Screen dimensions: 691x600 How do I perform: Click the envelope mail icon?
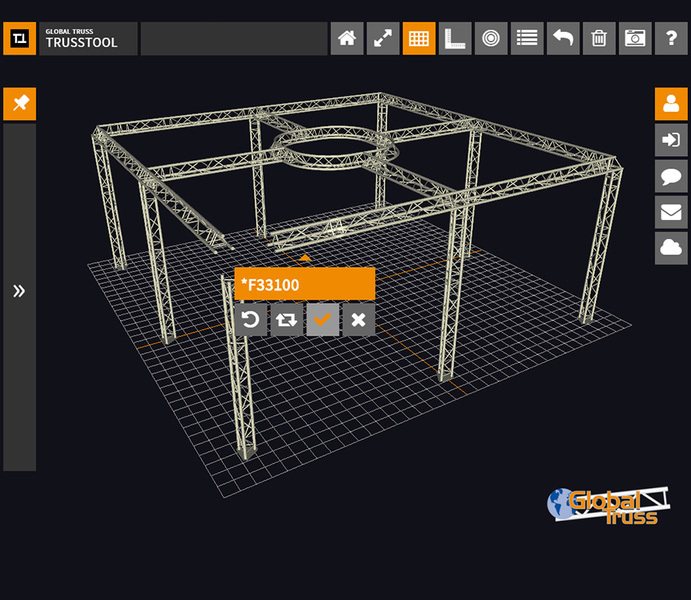click(x=671, y=212)
